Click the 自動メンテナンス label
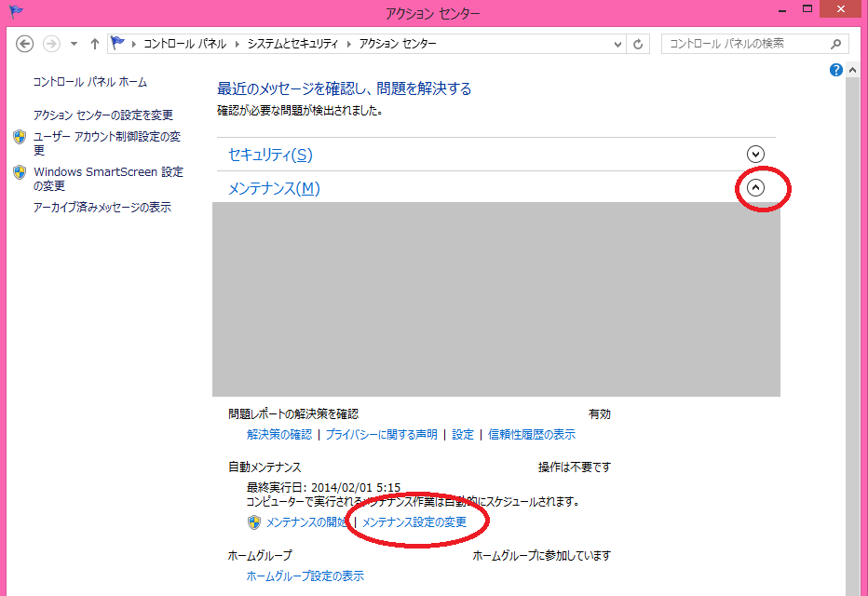868x596 pixels. (264, 467)
